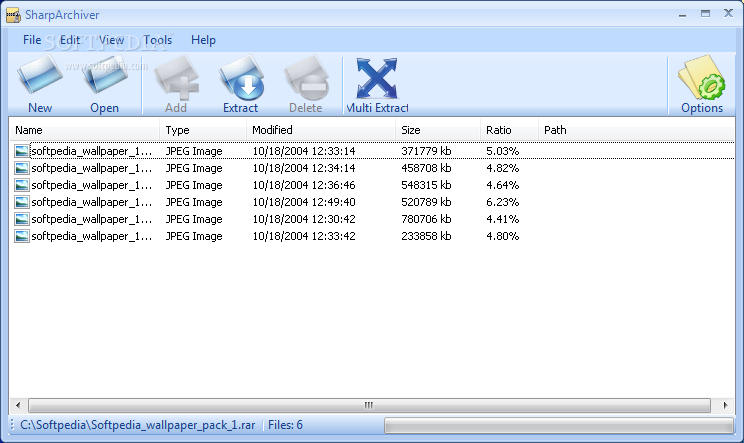Sort by the Type column header
Image resolution: width=744 pixels, height=443 pixels.
point(203,130)
